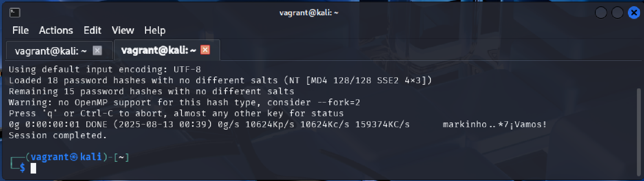Focus the command prompt cursor after $

34,168
